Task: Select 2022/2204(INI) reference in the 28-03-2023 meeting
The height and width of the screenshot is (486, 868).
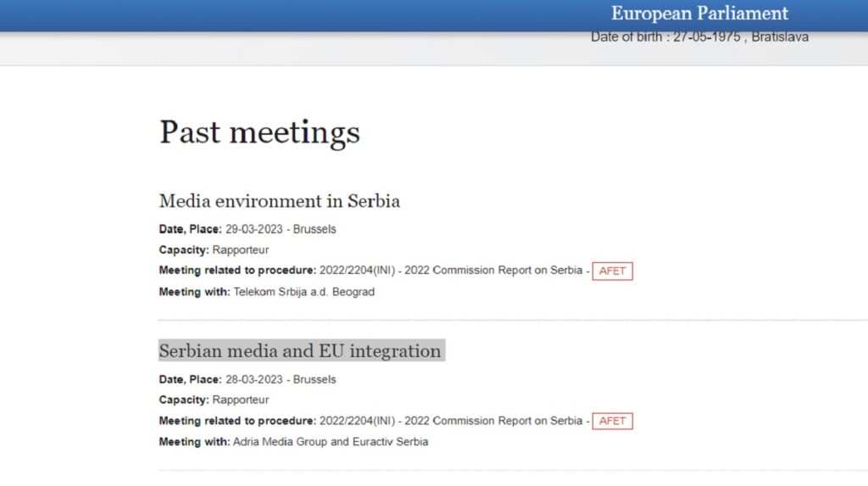Action: (x=358, y=421)
